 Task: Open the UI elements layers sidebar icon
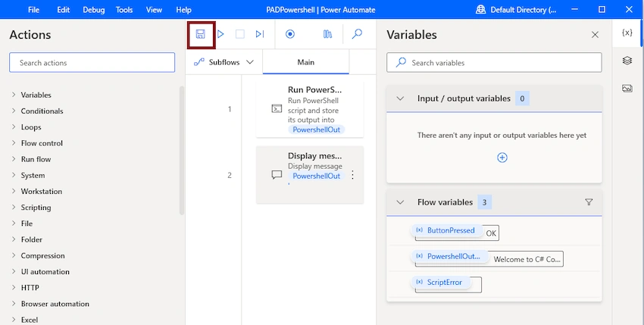pyautogui.click(x=627, y=61)
